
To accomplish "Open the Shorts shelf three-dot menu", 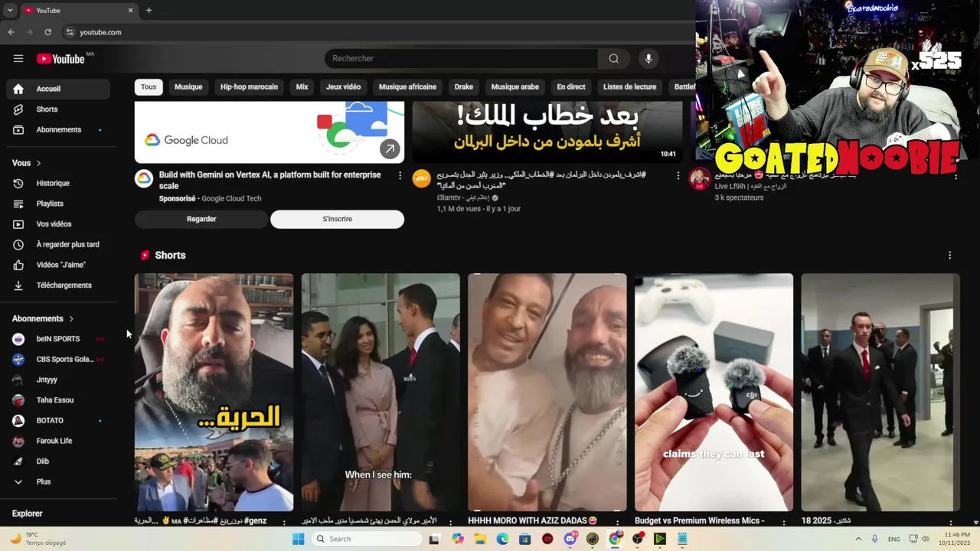I will 949,256.
